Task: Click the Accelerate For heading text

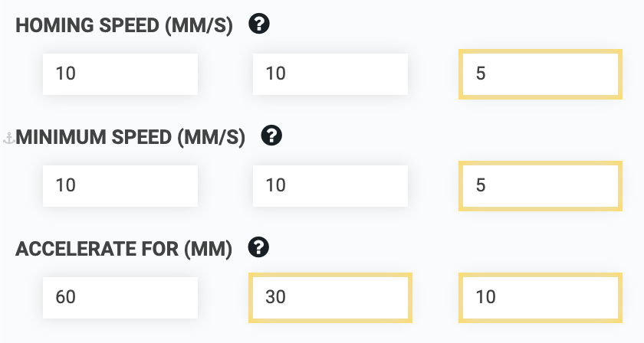Action: click(123, 249)
